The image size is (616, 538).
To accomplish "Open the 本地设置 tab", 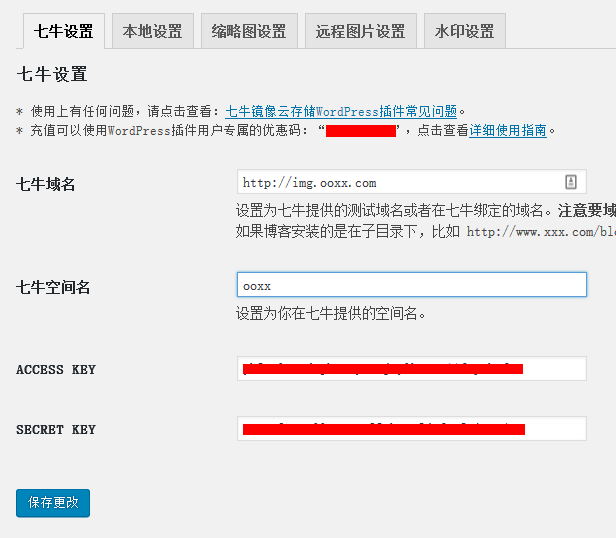I will click(x=152, y=31).
